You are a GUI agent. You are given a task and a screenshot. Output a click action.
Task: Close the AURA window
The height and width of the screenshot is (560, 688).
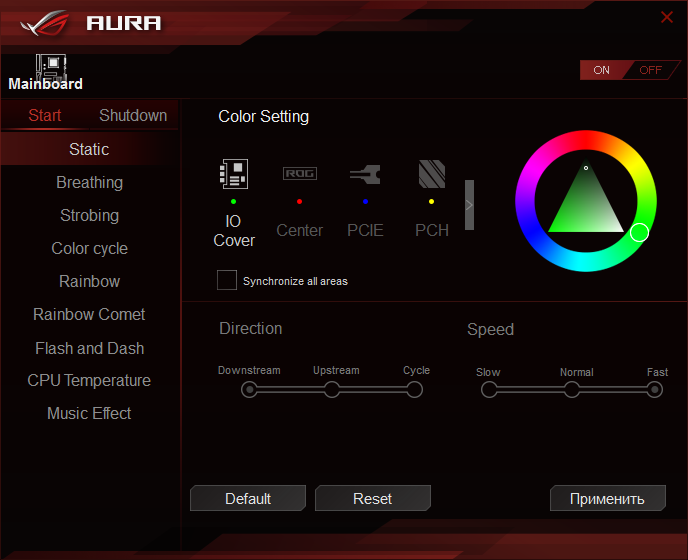tap(667, 17)
